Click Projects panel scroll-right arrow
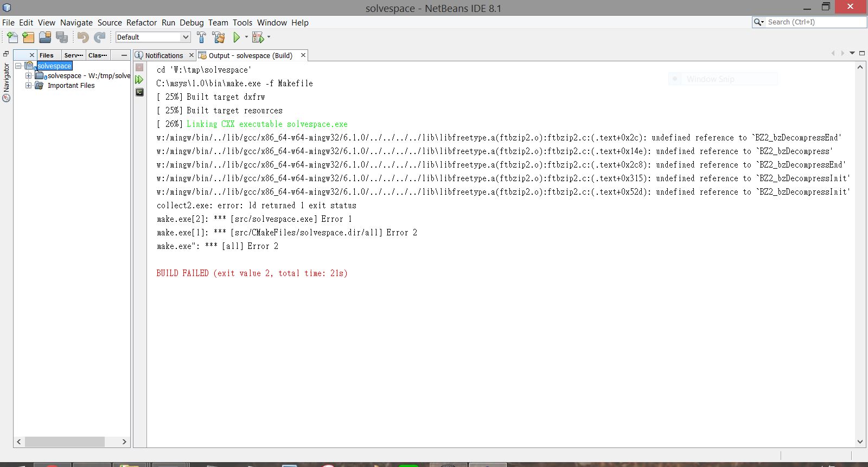This screenshot has height=467, width=868. coord(124,442)
